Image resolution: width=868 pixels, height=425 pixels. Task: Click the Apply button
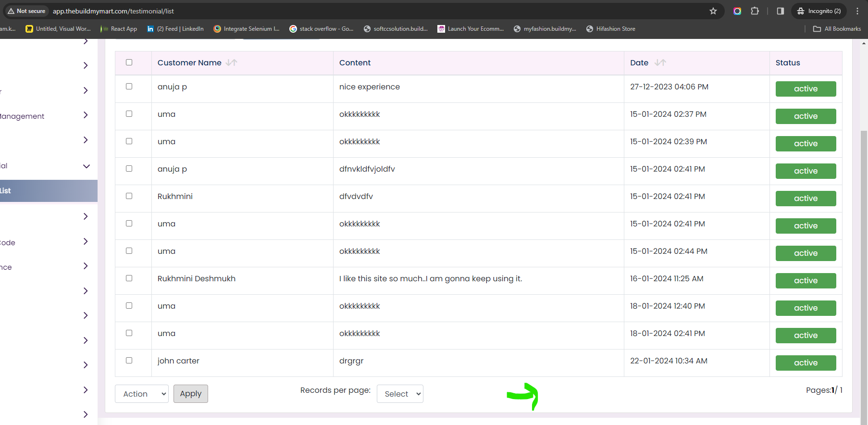click(x=191, y=394)
